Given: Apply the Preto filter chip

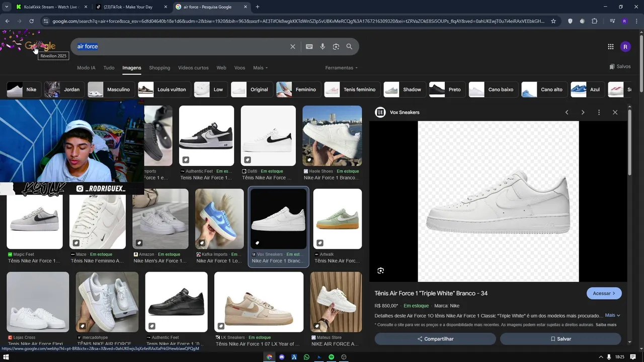Looking at the screenshot, I should click(x=447, y=89).
